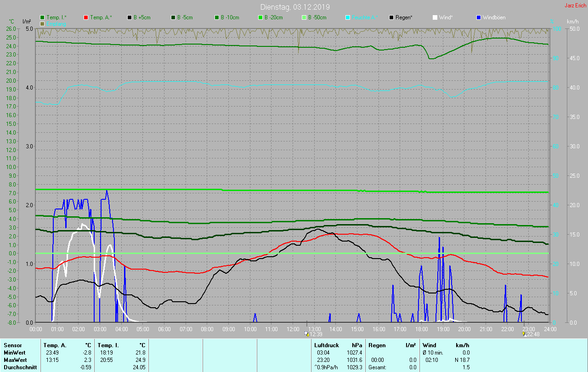Click the Regen header in the stats table
The width and height of the screenshot is (588, 372).
377,345
